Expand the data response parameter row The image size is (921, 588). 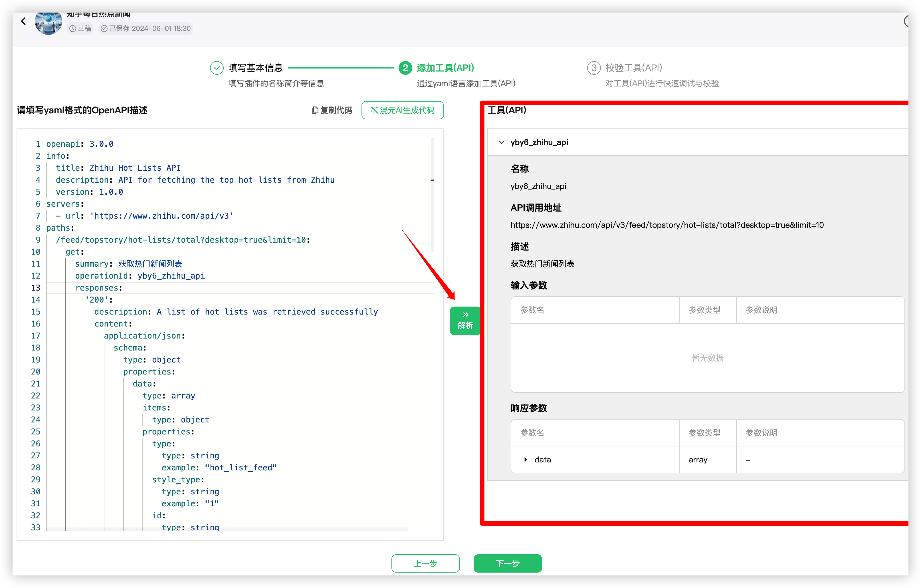point(526,460)
